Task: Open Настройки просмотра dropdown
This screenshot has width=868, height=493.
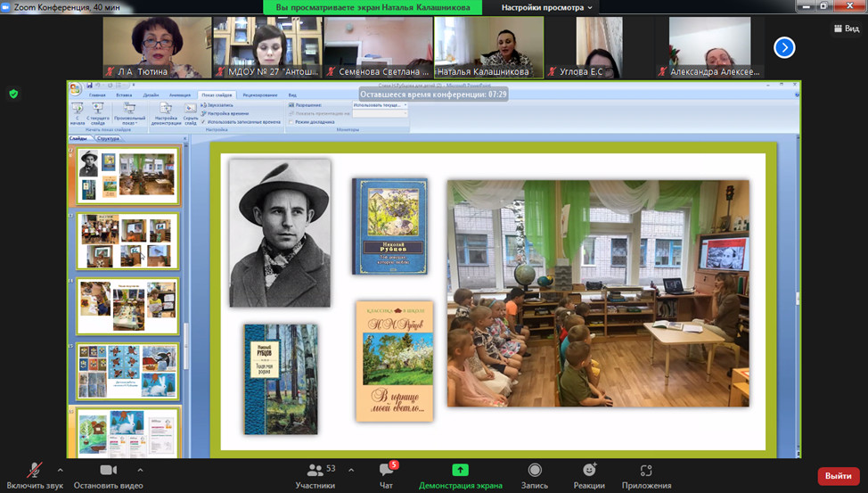Action: tap(546, 8)
